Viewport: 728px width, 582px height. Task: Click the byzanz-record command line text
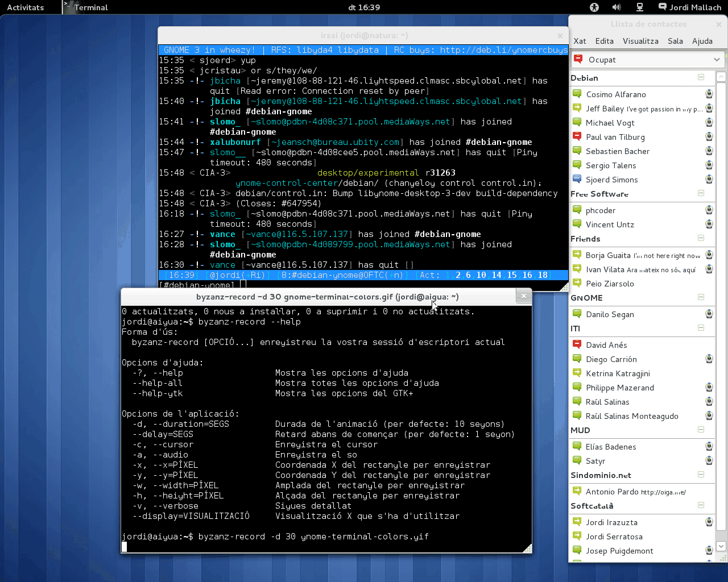coord(313,537)
